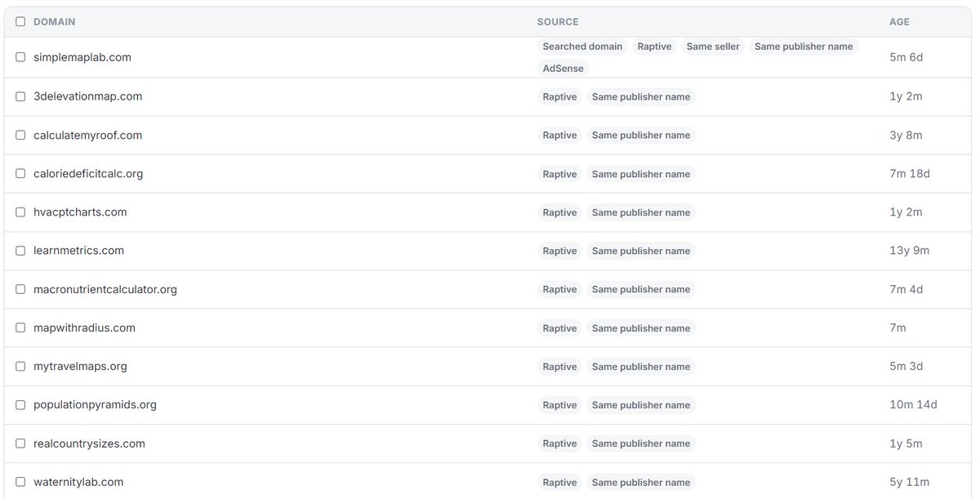Click Same publisher name tag for simplemaplab.com
The width and height of the screenshot is (980, 499).
point(804,47)
